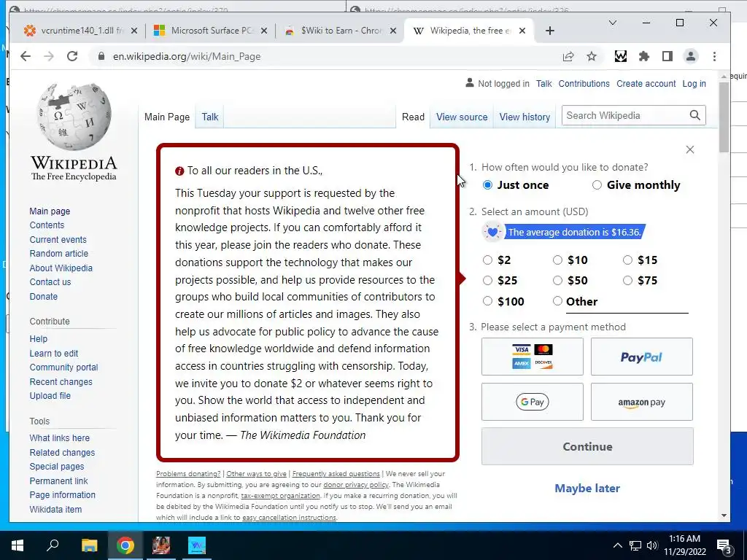Pay with Google Pay button
The image size is (747, 560).
coord(532,402)
